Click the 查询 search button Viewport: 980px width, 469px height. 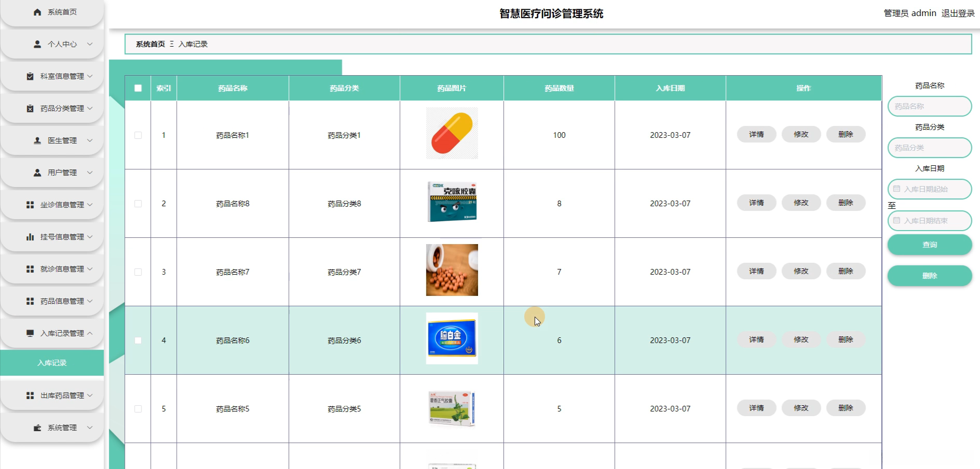click(x=930, y=245)
